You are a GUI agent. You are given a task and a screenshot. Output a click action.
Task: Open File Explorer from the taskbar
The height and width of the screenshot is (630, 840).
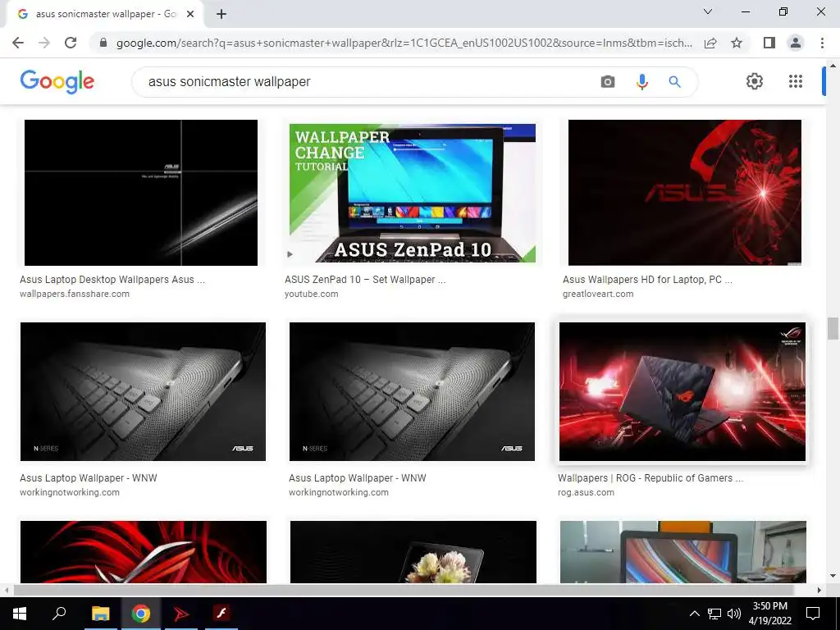tap(100, 614)
